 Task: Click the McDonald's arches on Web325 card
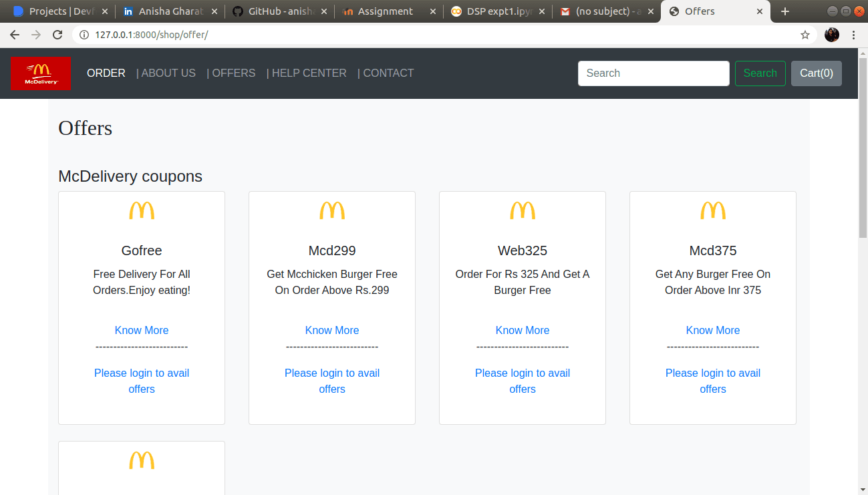tap(523, 210)
